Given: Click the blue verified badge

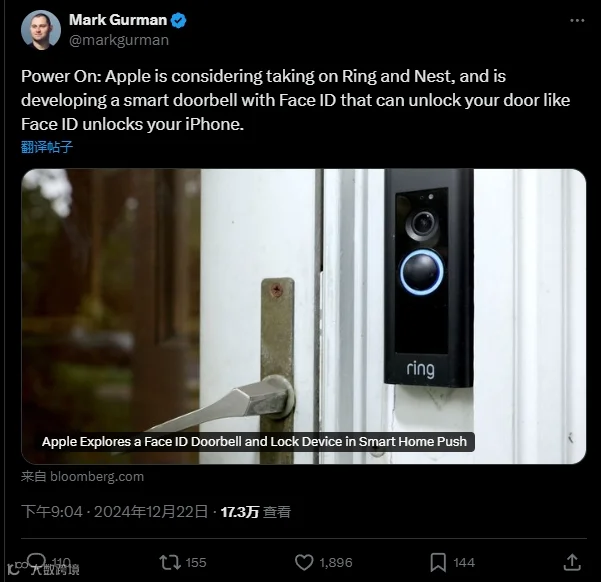Looking at the screenshot, I should 178,20.
